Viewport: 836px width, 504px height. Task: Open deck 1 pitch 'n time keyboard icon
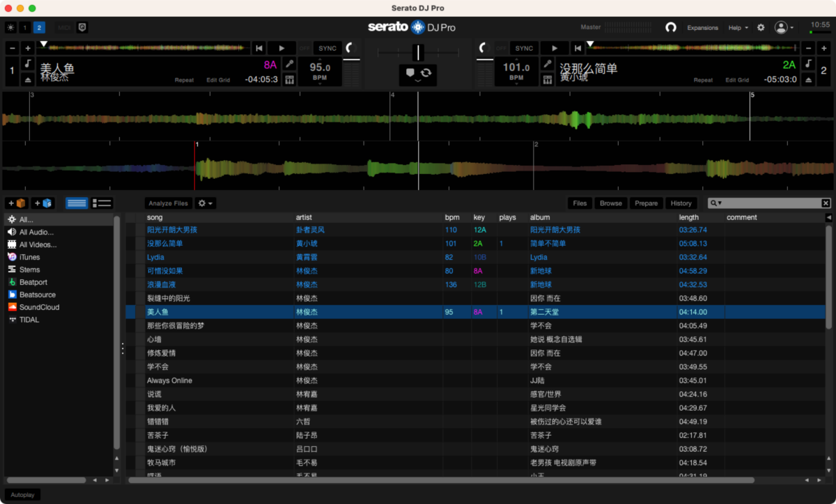click(290, 79)
